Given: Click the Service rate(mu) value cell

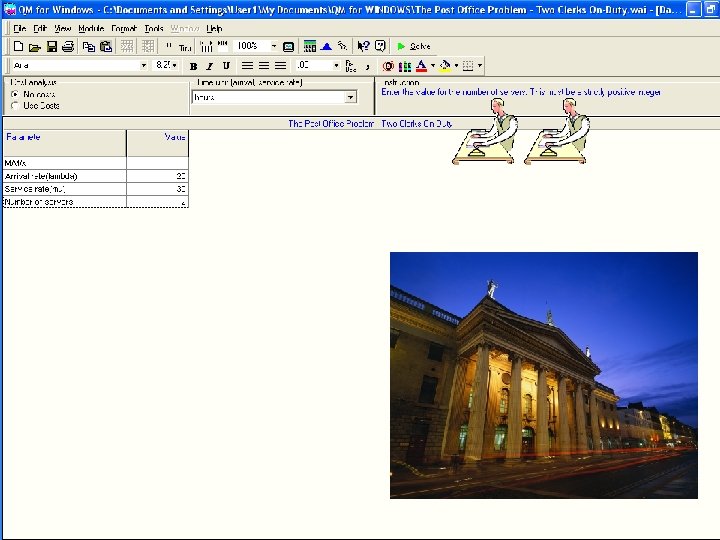Looking at the screenshot, I should point(158,189).
